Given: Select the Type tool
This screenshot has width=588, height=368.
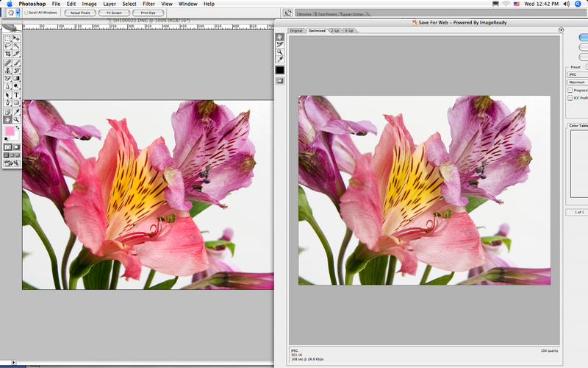Looking at the screenshot, I should 16,95.
